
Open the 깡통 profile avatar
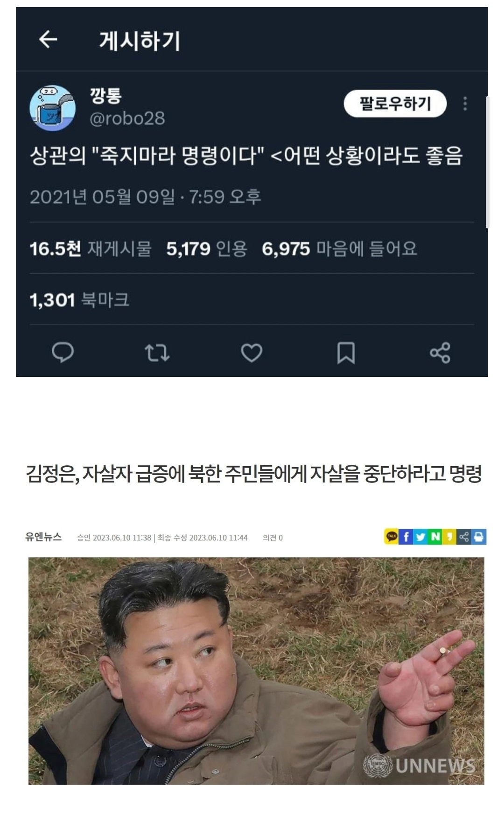tap(53, 108)
